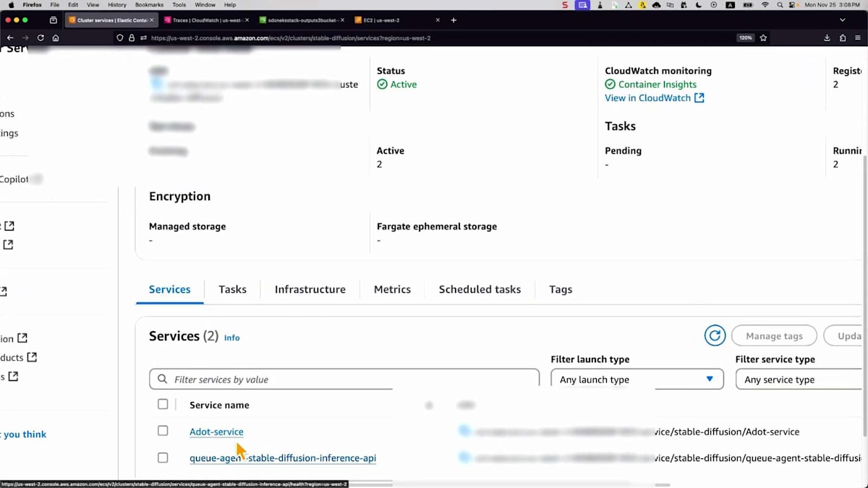Image resolution: width=868 pixels, height=488 pixels.
Task: Open the Window menu
Action: coord(205,4)
